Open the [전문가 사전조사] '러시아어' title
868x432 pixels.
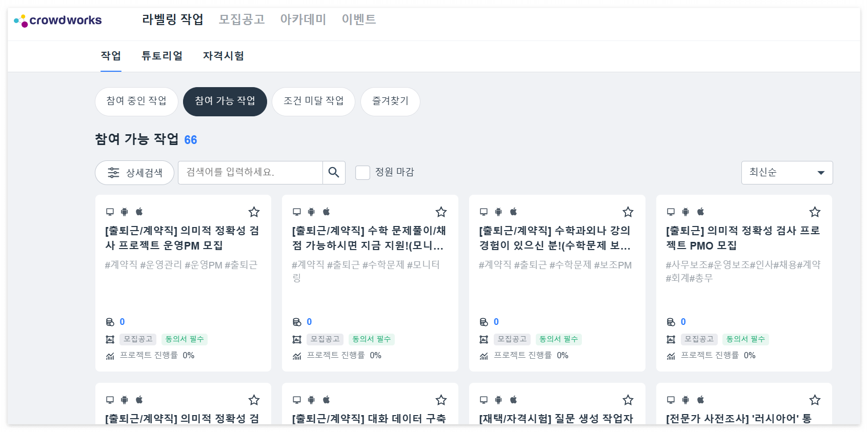(739, 419)
